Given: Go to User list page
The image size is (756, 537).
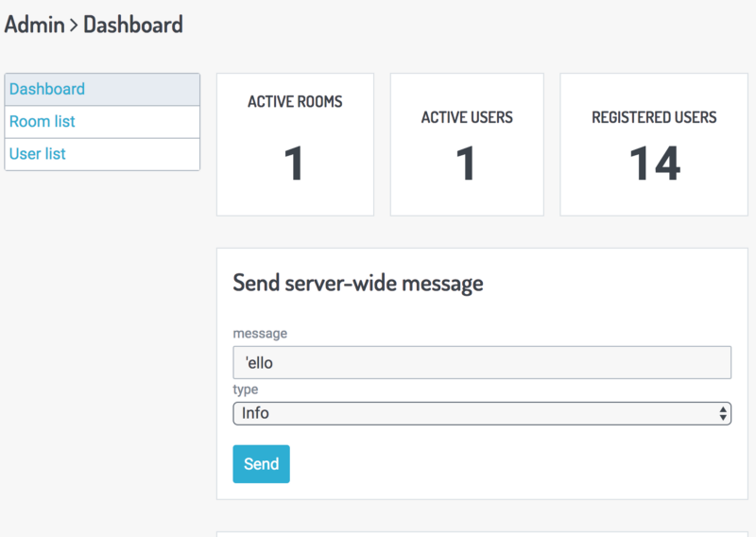Looking at the screenshot, I should [x=102, y=154].
